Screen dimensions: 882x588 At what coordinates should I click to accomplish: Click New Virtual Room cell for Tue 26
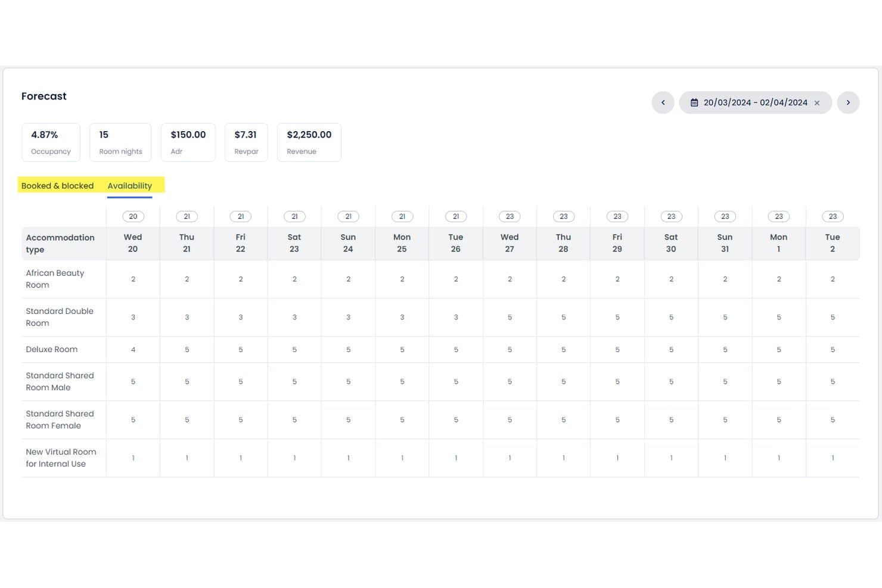[456, 458]
